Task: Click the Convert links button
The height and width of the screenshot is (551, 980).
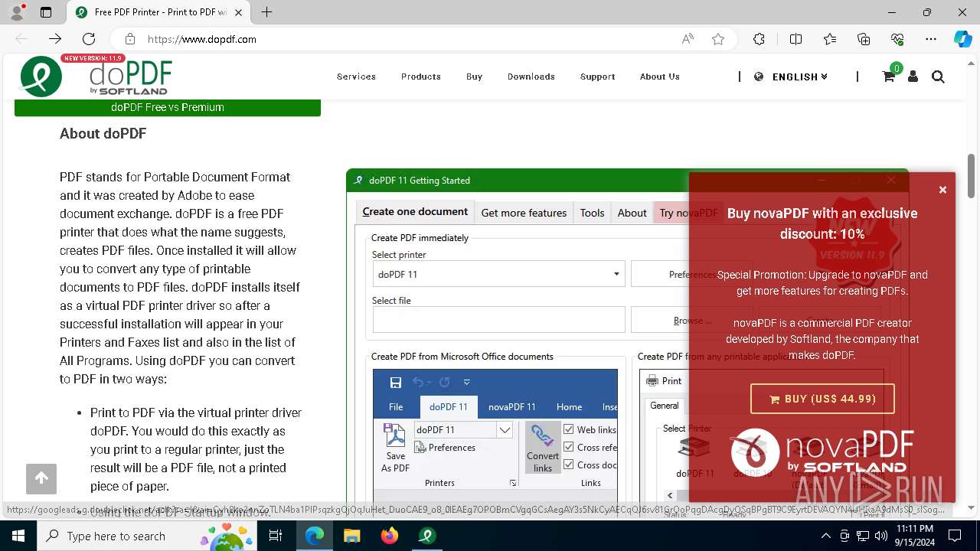Action: click(543, 448)
